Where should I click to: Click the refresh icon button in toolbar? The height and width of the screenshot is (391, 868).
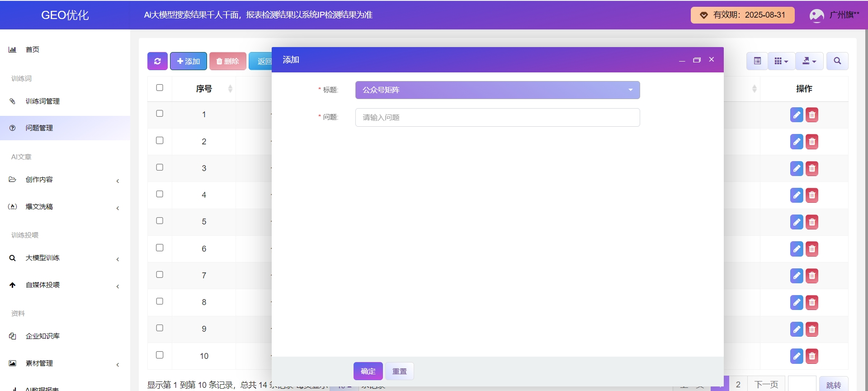(157, 61)
